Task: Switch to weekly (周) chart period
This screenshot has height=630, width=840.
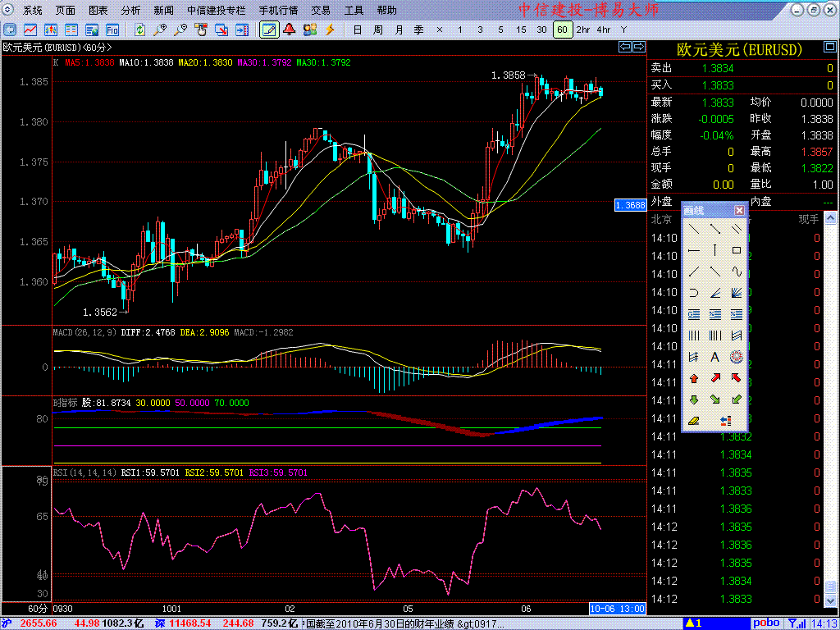Action: [x=377, y=30]
